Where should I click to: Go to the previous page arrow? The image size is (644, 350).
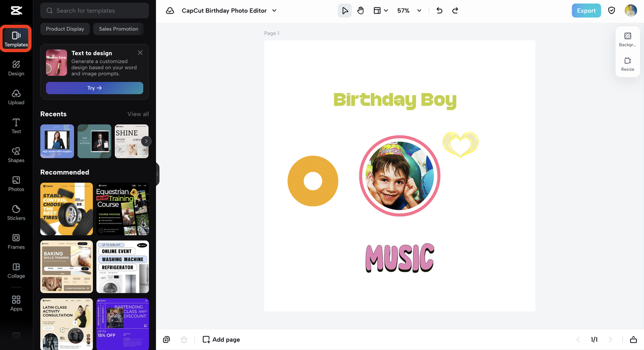[x=578, y=340]
